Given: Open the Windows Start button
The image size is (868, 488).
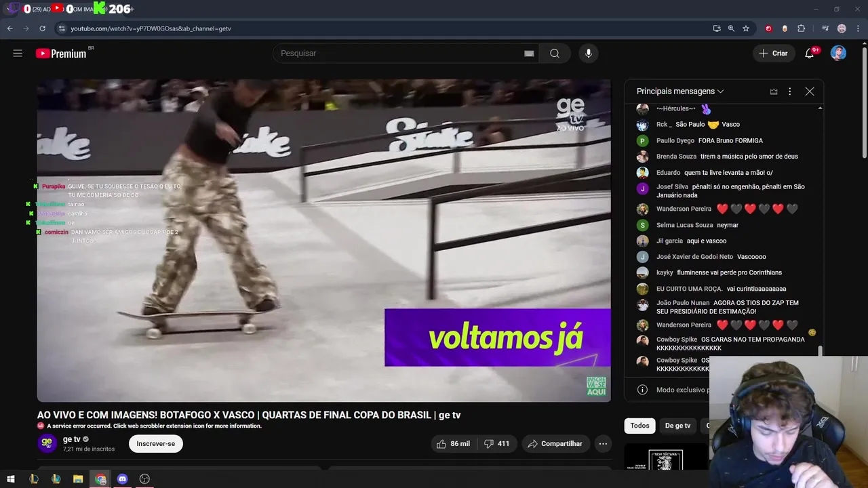Looking at the screenshot, I should click(x=11, y=479).
